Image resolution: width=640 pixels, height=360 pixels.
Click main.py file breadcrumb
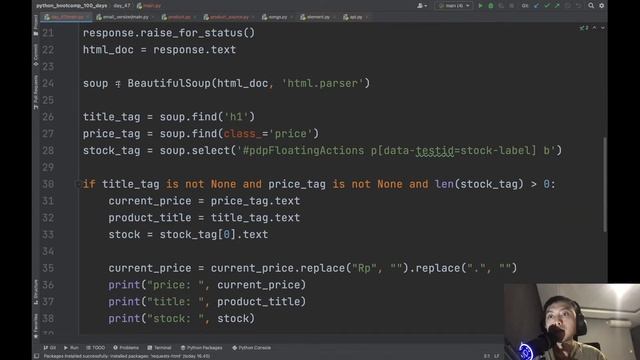tap(149, 6)
